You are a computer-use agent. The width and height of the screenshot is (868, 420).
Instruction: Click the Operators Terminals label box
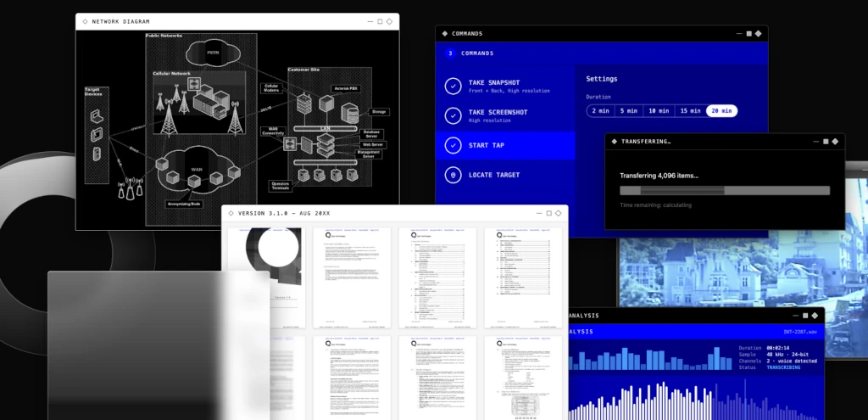[x=281, y=186]
